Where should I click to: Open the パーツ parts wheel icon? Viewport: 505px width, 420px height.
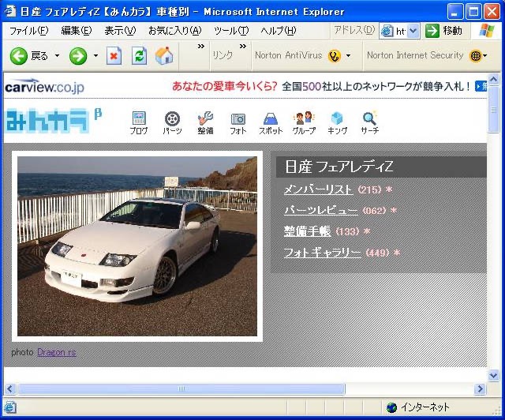pyautogui.click(x=172, y=122)
